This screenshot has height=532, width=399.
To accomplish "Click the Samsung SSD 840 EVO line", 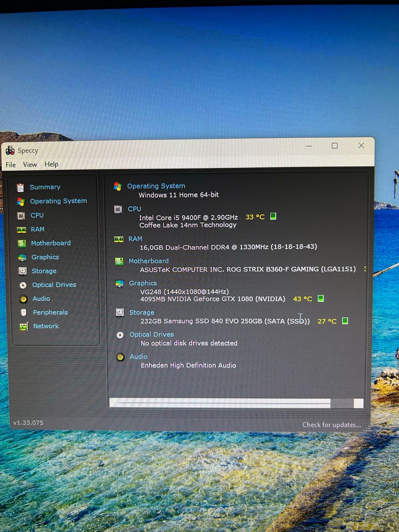I will (225, 321).
